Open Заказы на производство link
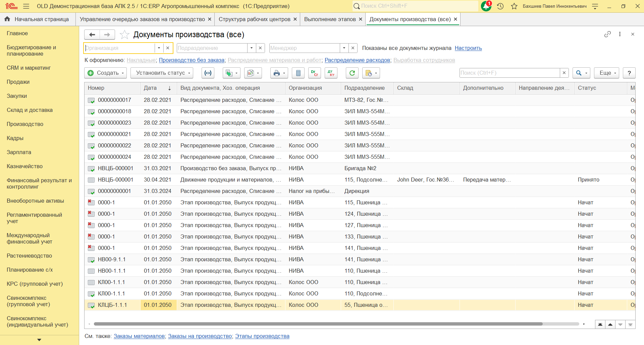644x345 pixels. click(200, 336)
